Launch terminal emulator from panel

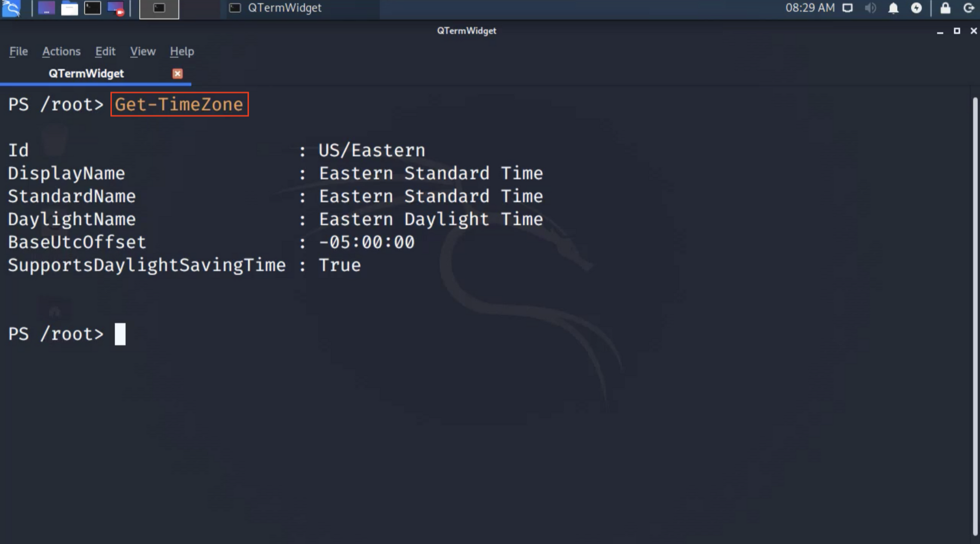(92, 8)
